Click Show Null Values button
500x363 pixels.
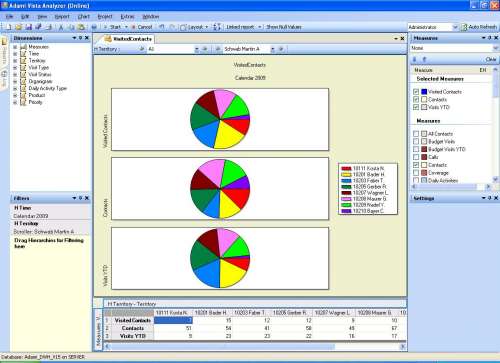[x=284, y=27]
